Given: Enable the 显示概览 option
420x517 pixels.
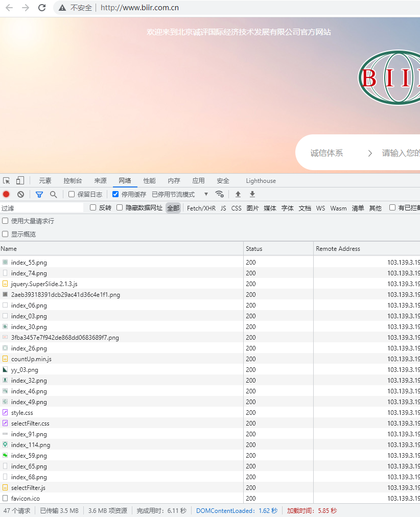Looking at the screenshot, I should [5, 234].
